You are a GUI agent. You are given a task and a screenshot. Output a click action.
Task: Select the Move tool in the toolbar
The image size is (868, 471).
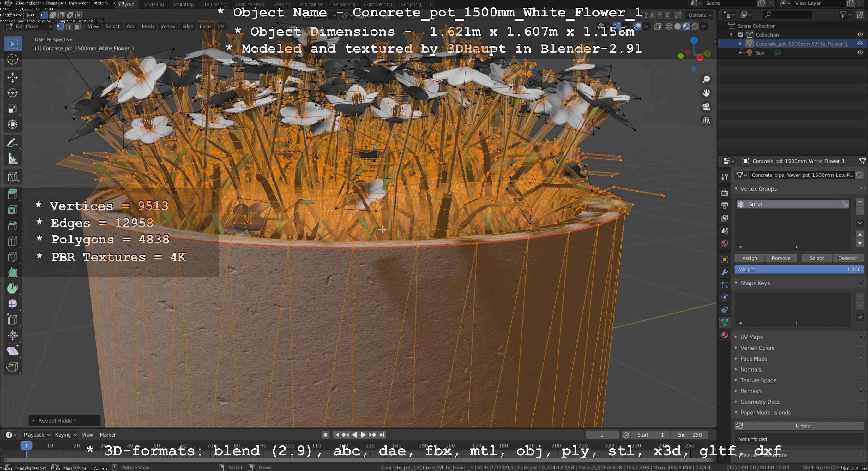coord(12,77)
